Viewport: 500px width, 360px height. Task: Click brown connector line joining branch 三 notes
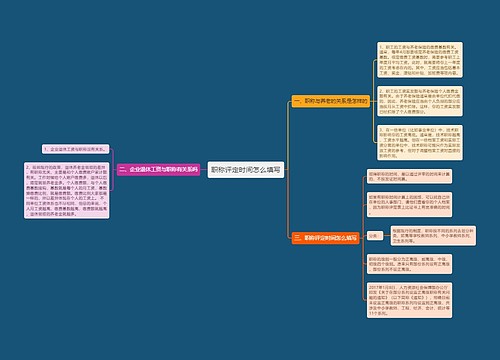pos(363,238)
